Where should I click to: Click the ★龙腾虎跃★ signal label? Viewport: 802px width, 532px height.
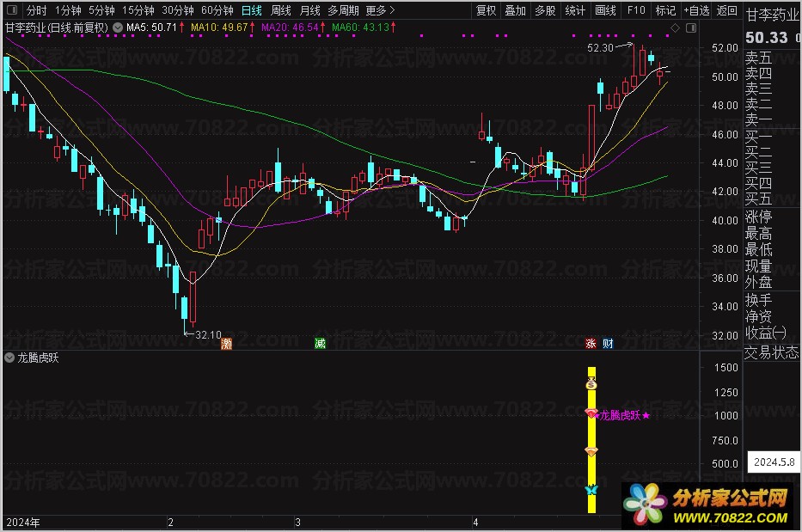tap(622, 415)
